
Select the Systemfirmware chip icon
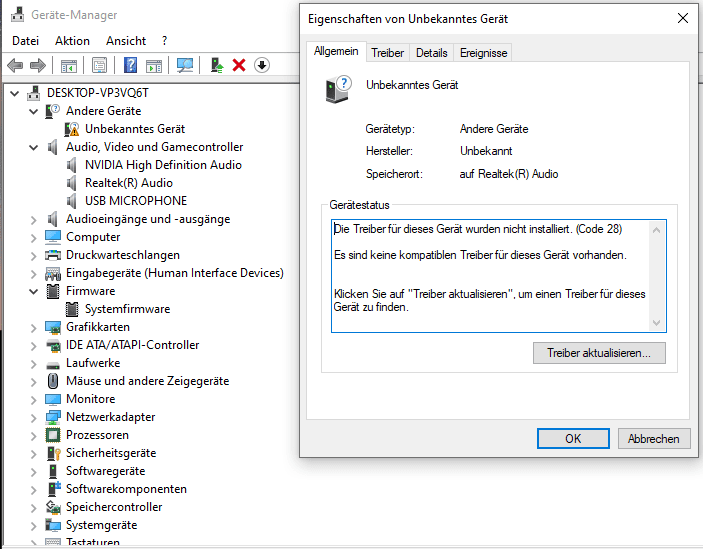click(x=72, y=309)
